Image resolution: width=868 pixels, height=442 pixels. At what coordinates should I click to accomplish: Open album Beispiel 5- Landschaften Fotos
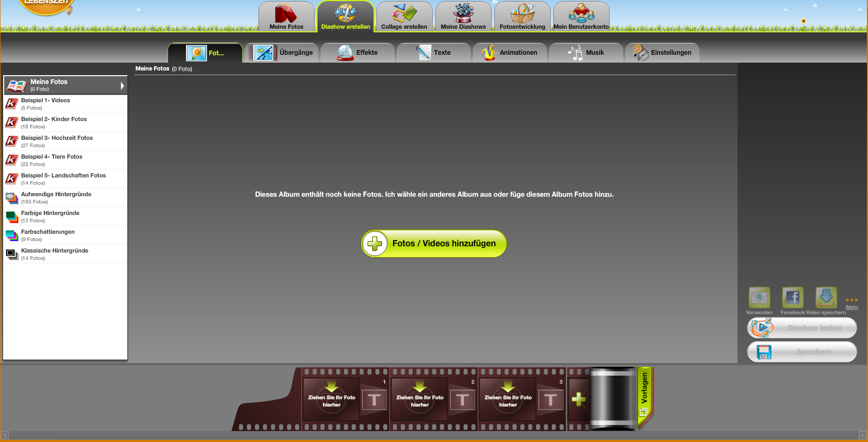[x=65, y=179]
